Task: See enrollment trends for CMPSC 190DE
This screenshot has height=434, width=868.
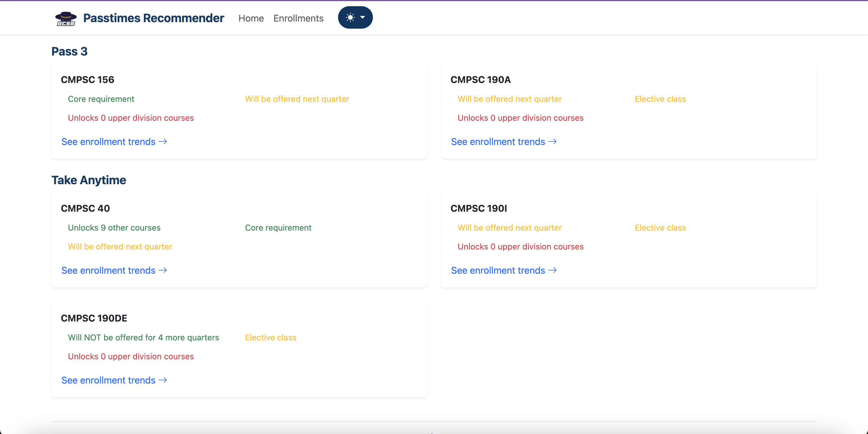Action: click(108, 380)
